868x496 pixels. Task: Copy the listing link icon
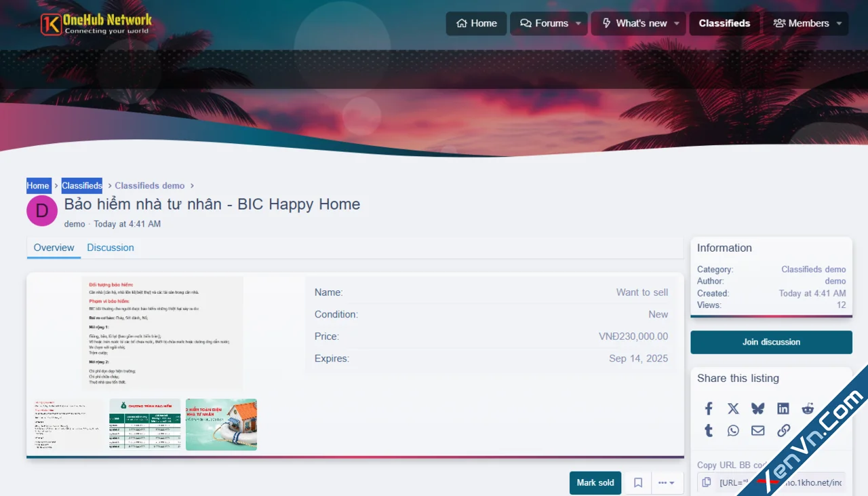783,431
